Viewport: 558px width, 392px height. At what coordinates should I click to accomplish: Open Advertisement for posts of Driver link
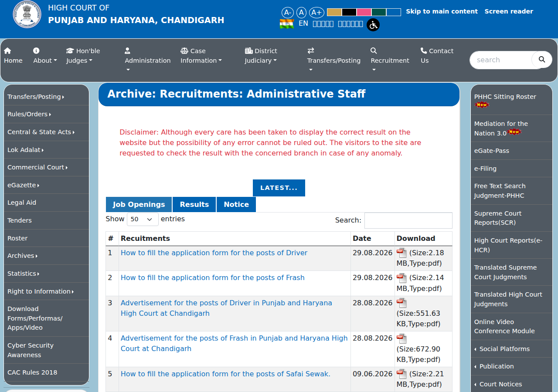[x=226, y=308]
